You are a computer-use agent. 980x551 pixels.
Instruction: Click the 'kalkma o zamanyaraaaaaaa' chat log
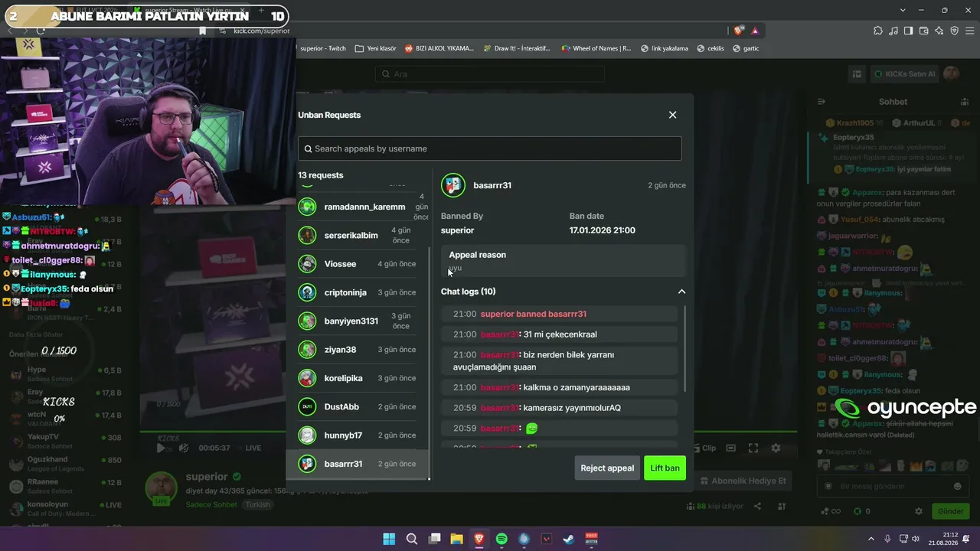[560, 387]
